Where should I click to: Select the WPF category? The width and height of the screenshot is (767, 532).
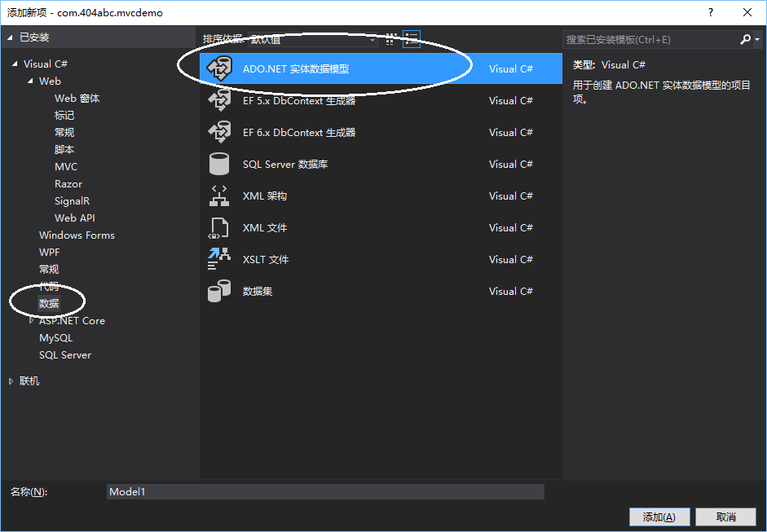(x=50, y=253)
